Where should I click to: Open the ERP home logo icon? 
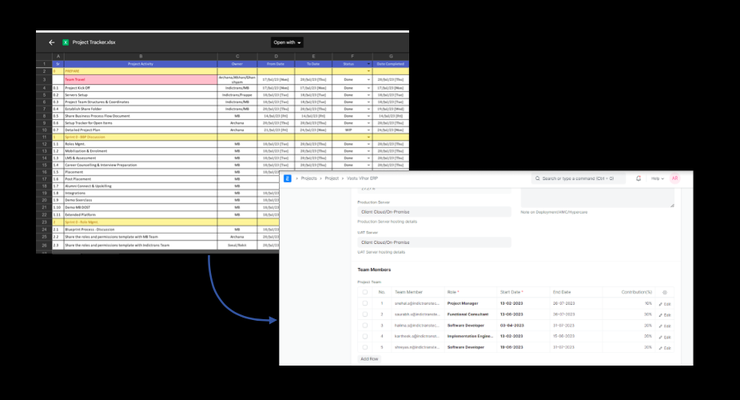(288, 179)
